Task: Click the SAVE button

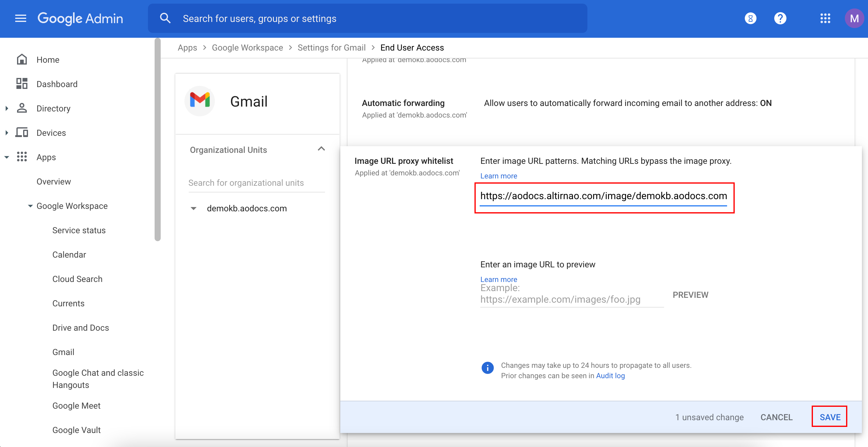Action: point(830,417)
